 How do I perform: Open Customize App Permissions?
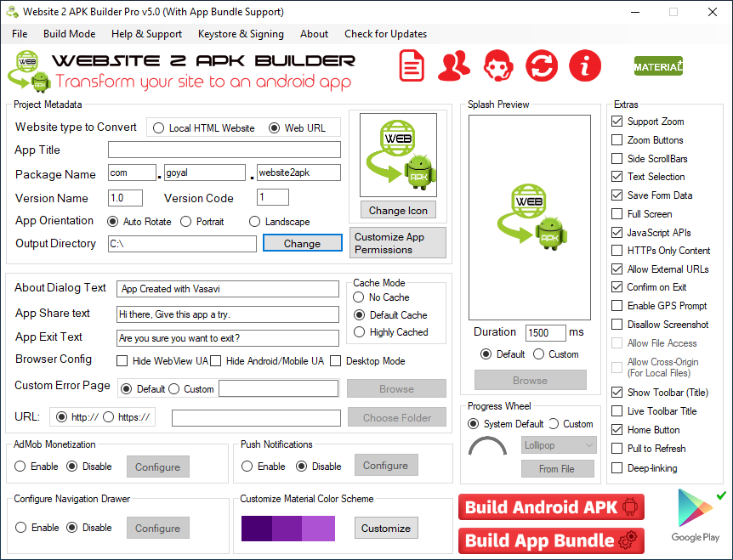[x=398, y=243]
